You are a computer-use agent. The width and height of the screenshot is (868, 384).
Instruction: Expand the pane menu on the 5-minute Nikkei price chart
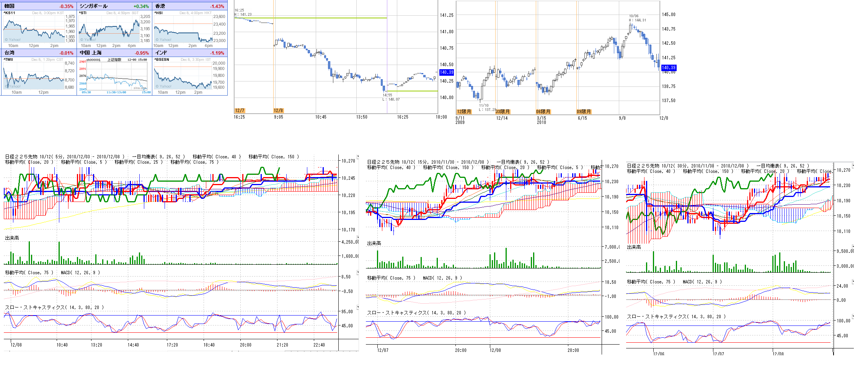point(358,156)
